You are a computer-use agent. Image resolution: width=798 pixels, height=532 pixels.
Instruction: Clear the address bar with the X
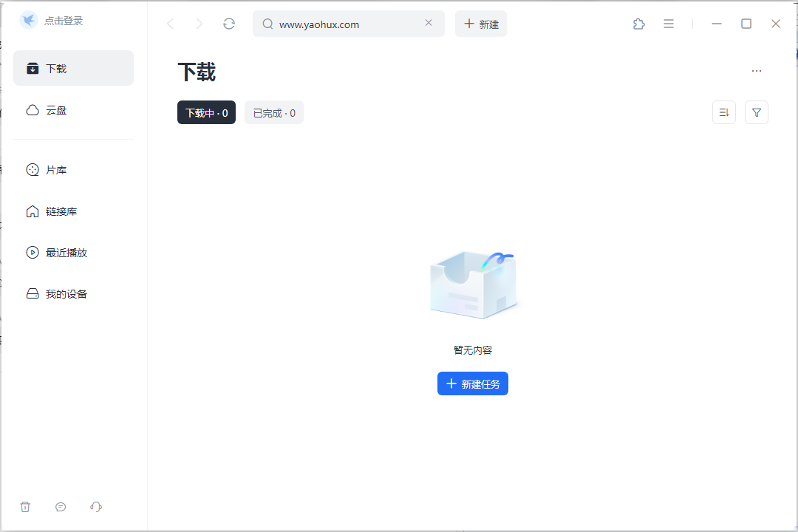(429, 23)
